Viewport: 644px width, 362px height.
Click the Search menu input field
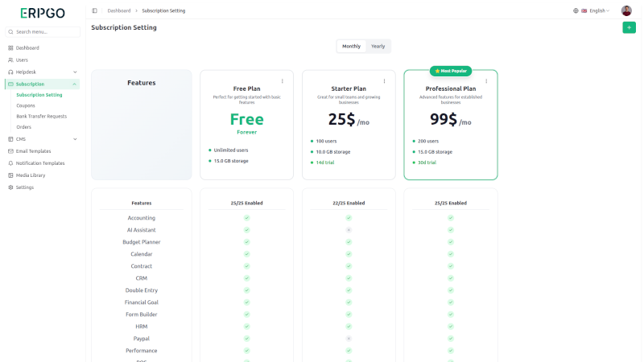click(x=43, y=32)
